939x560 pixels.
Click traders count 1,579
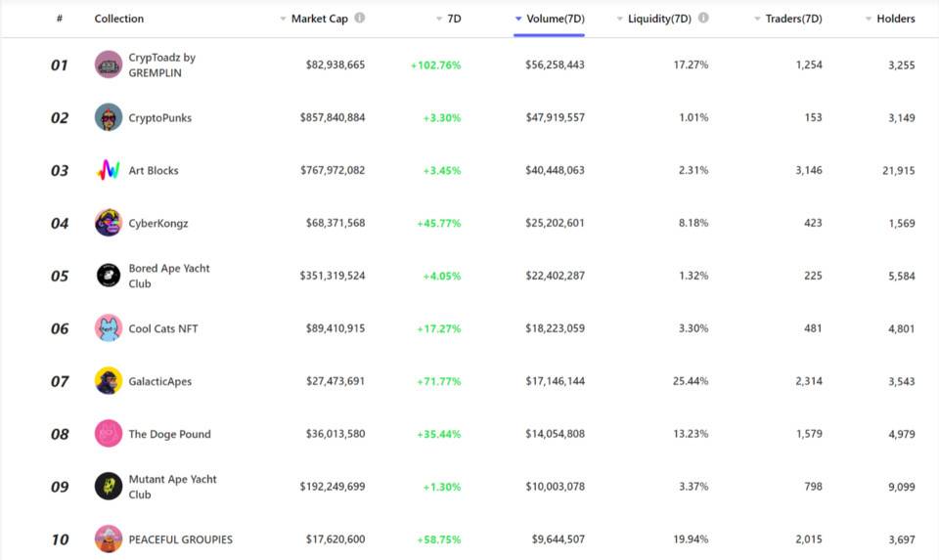809,433
